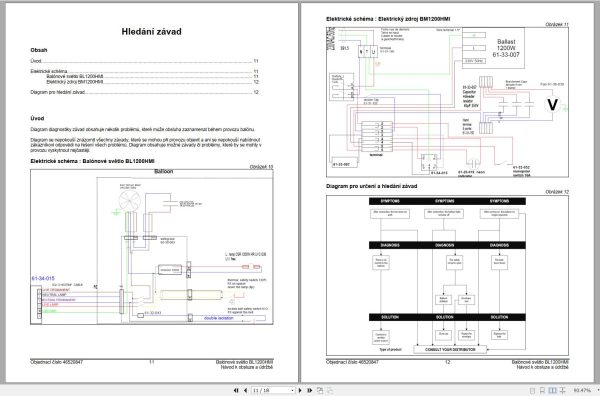
Task: Click the first SYMPTOMS header in flowchart
Action: click(x=390, y=201)
